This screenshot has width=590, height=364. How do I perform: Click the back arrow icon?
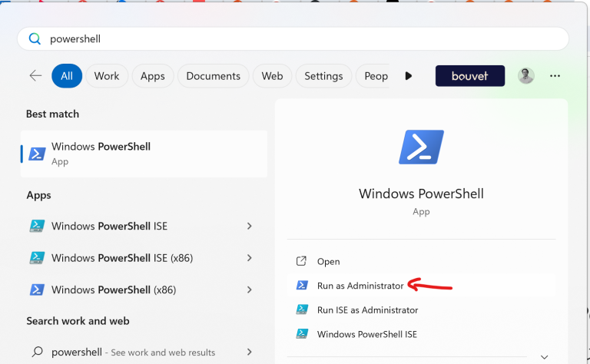[x=35, y=75]
